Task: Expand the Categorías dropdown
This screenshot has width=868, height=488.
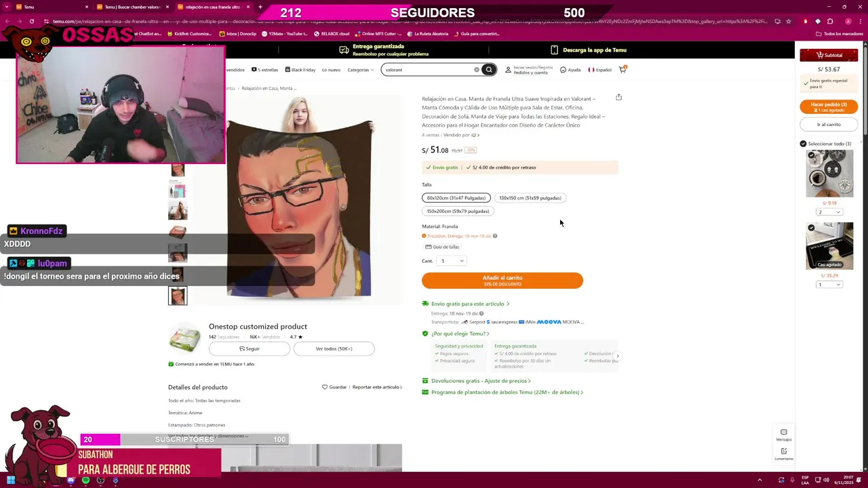Action: 360,70
